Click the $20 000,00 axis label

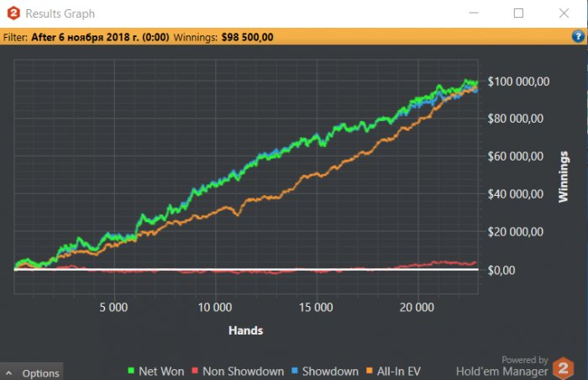click(515, 232)
